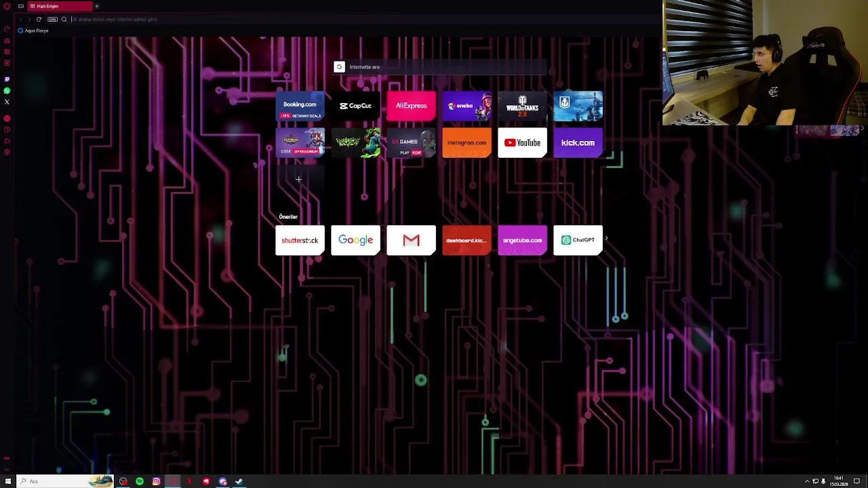Open the Opera GX main menu logo

click(x=7, y=6)
